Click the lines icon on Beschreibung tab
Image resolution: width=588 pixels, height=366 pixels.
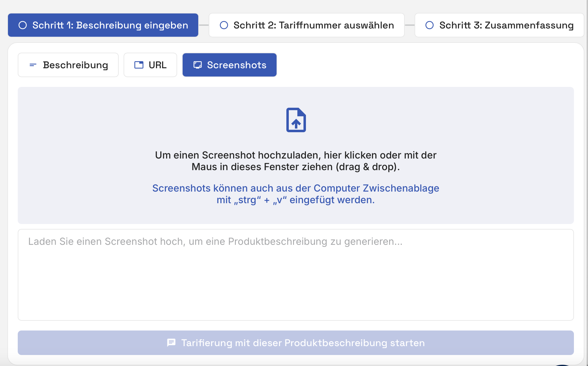pyautogui.click(x=33, y=65)
